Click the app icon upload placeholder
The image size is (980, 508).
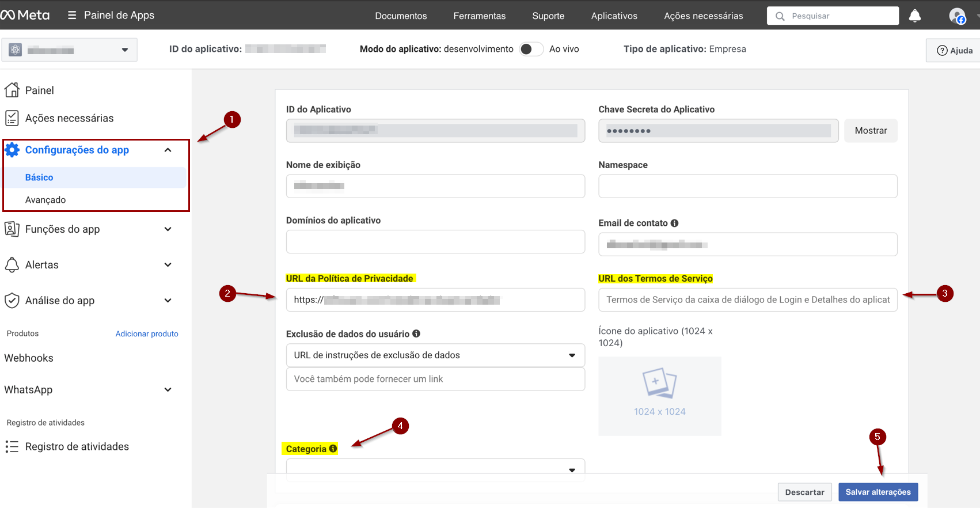pyautogui.click(x=659, y=396)
